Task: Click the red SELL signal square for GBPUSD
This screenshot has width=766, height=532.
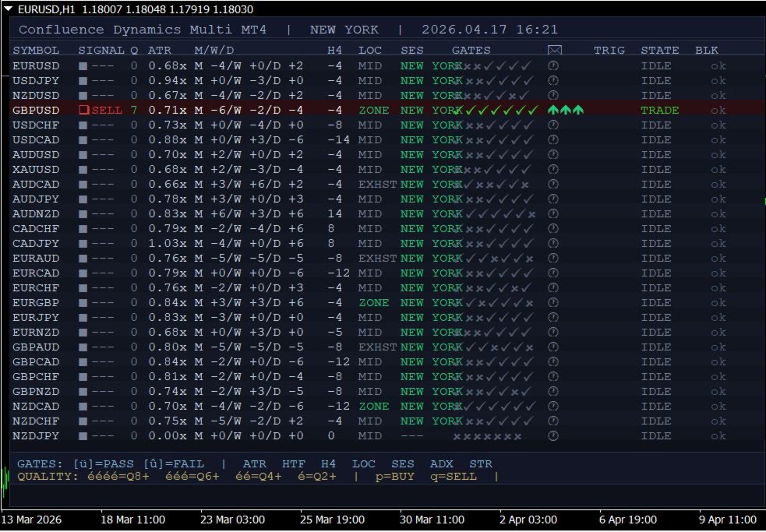Action: point(84,110)
